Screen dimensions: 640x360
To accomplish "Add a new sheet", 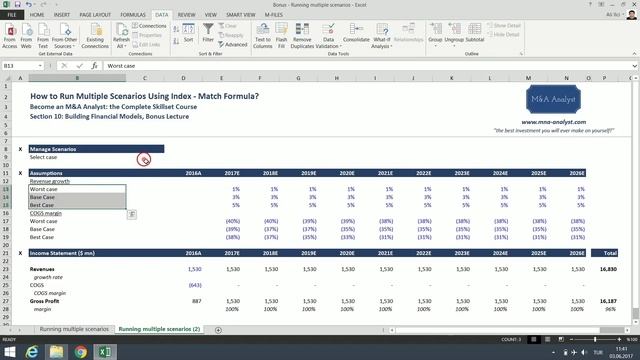I will (x=218, y=330).
